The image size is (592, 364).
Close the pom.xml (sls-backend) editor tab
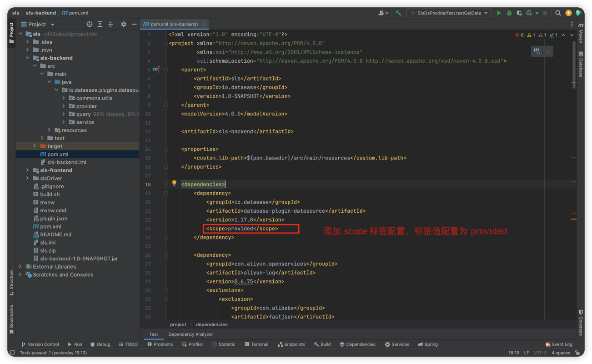click(x=204, y=24)
